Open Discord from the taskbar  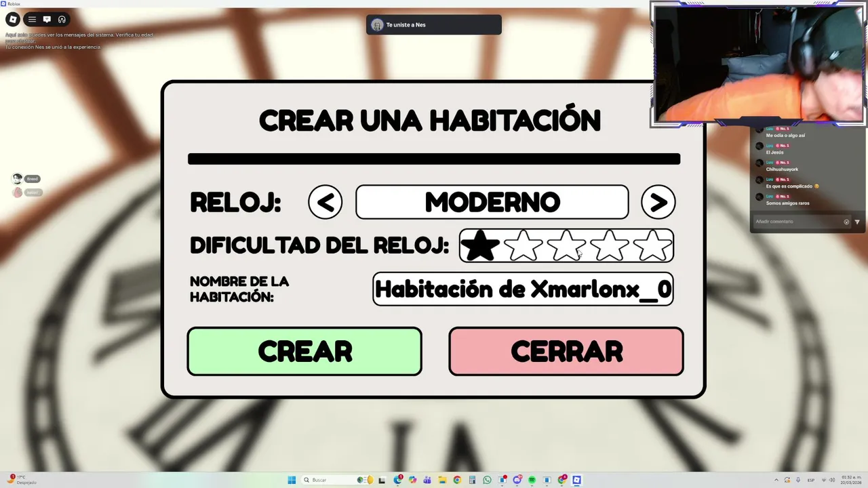pos(517,480)
